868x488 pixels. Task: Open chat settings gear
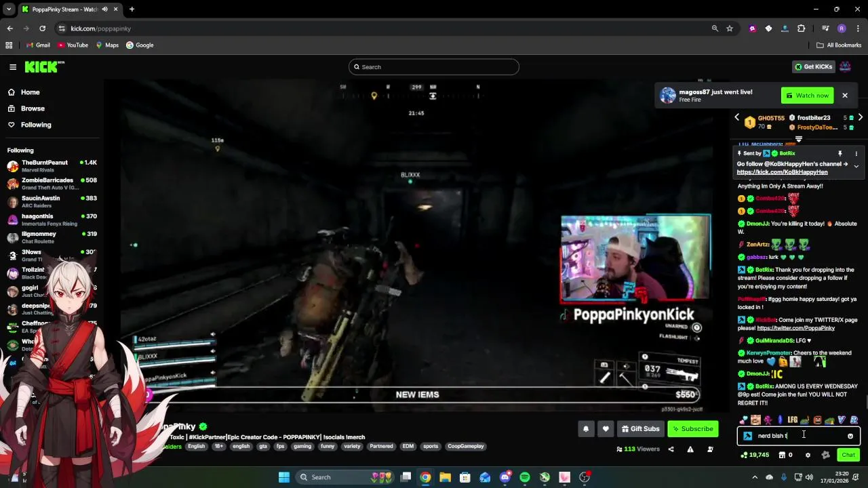808,455
